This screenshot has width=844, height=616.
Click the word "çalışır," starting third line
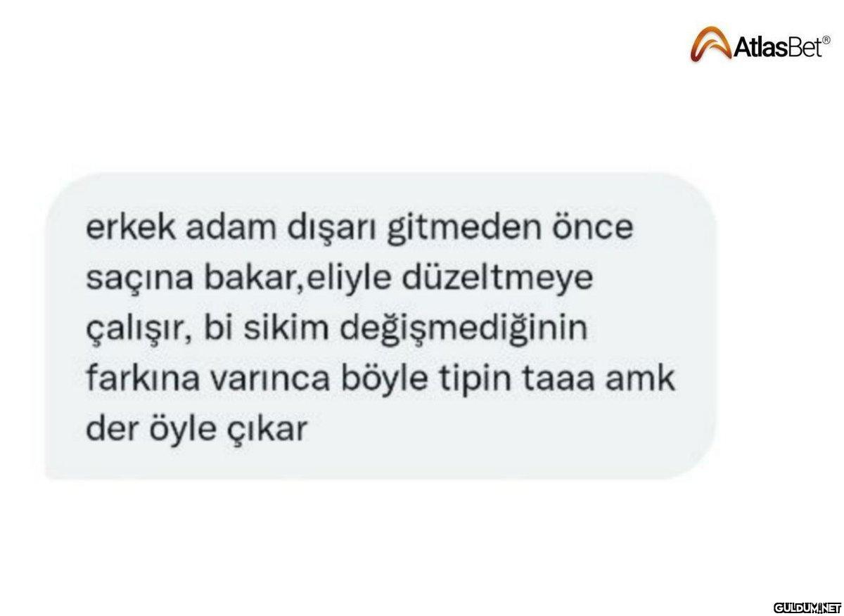[x=137, y=331]
